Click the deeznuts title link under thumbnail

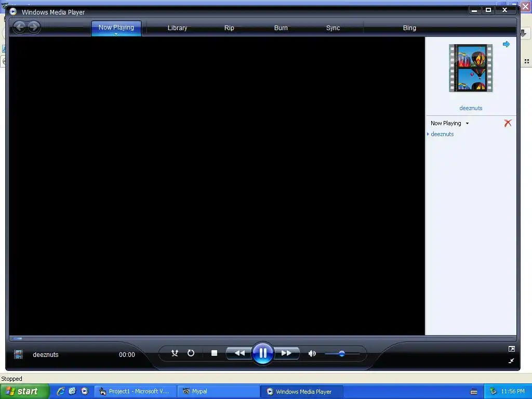[471, 108]
